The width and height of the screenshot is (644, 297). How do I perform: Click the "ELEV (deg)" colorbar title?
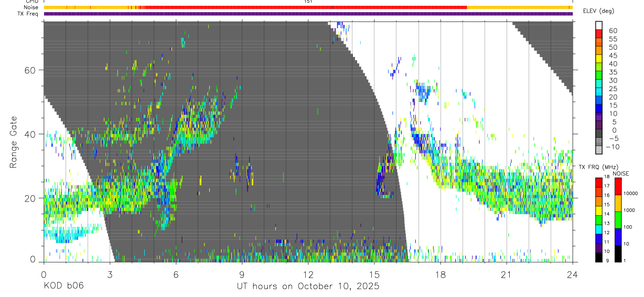click(x=599, y=11)
